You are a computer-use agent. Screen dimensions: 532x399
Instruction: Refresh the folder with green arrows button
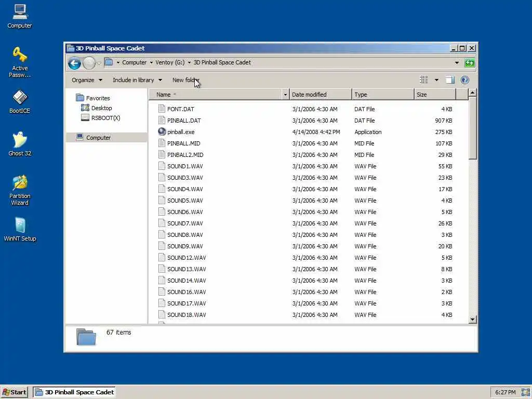tap(470, 63)
